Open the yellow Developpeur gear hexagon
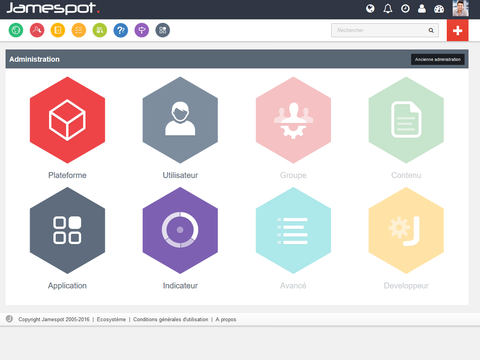The width and height of the screenshot is (480, 360). click(x=406, y=230)
